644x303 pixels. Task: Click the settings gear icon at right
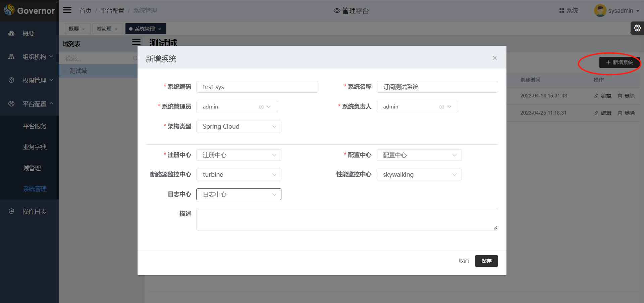(x=637, y=28)
